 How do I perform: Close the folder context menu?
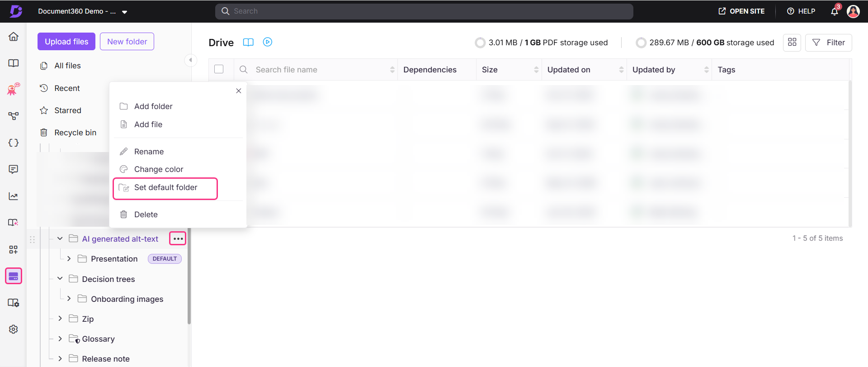239,91
